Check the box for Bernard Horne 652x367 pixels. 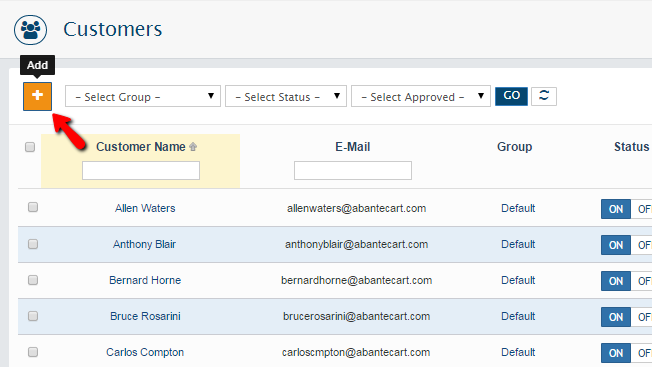(33, 280)
